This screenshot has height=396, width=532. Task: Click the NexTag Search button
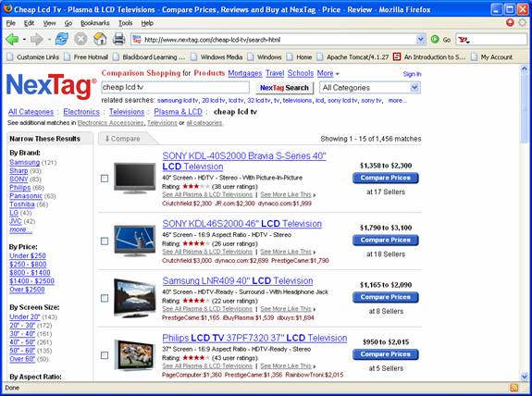point(284,88)
